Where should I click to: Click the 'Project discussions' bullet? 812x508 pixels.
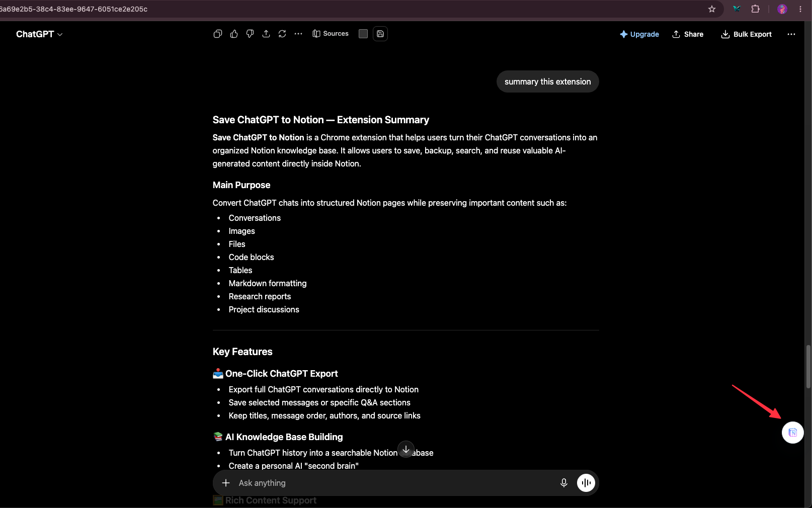[x=264, y=309]
